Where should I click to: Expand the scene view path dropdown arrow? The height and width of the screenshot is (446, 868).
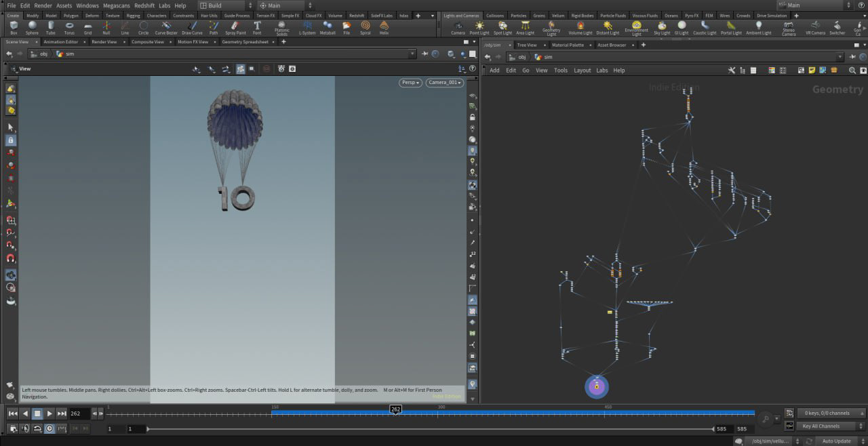[412, 54]
